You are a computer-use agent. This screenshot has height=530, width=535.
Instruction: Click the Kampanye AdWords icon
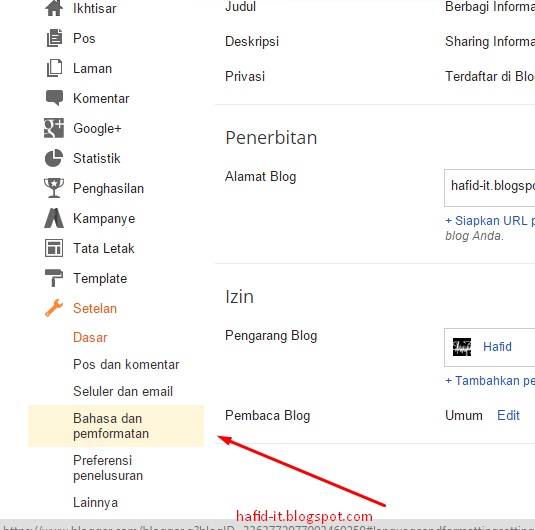54,218
